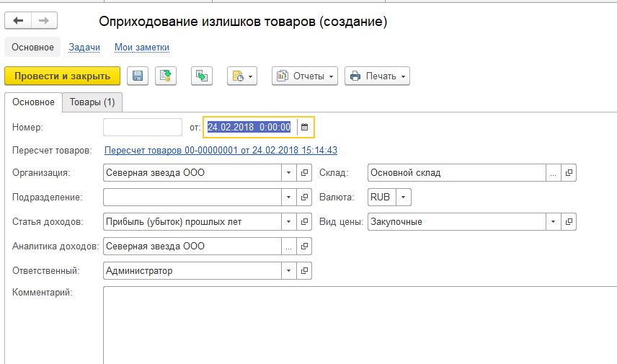This screenshot has width=617, height=364.
Task: Open the calendar picker beside date
Action: coord(305,127)
